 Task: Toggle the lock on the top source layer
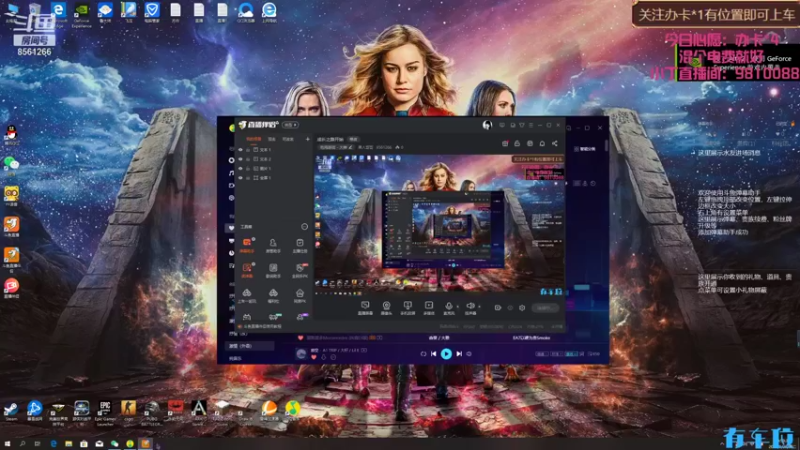coord(248,150)
